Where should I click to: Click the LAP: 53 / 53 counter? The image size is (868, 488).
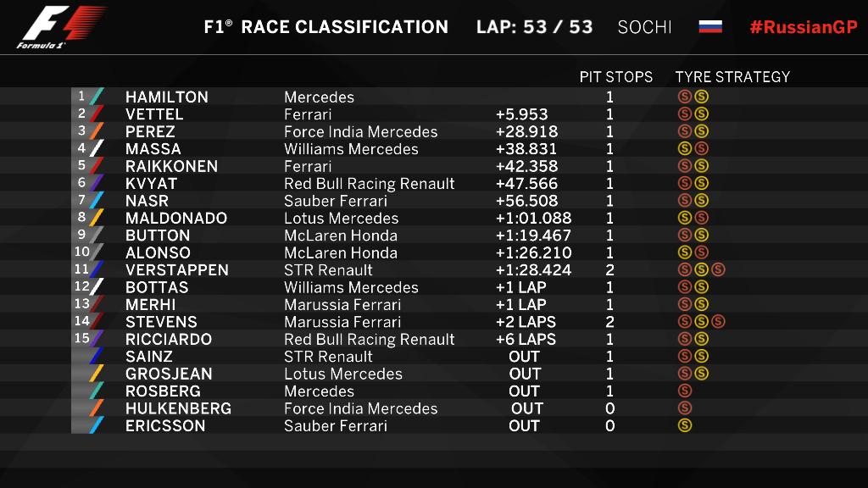click(x=534, y=26)
